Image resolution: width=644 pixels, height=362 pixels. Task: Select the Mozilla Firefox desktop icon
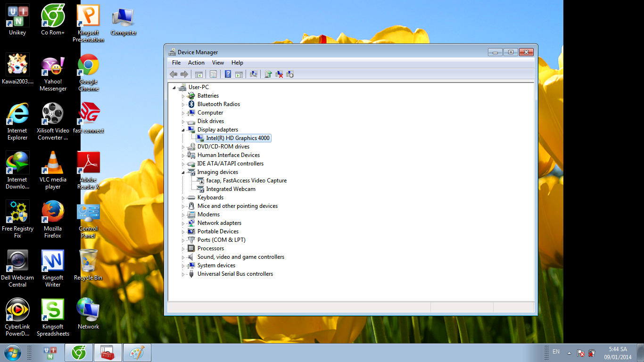pyautogui.click(x=53, y=220)
